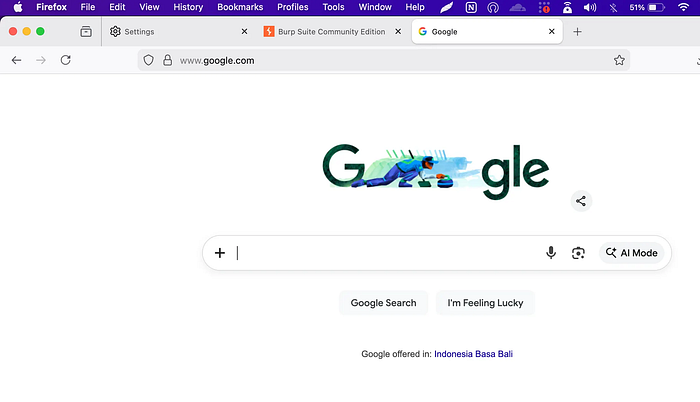Open the Firefox View tab overview icon
700x402 pixels.
click(x=86, y=32)
